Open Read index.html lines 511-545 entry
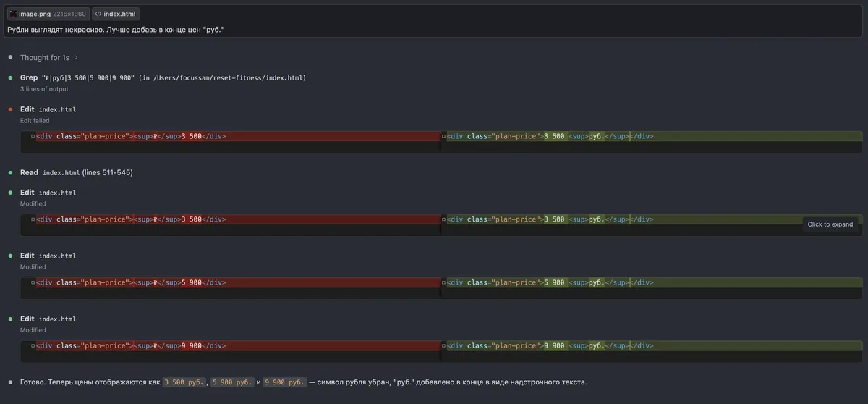Viewport: 868px width, 404px height. (77, 172)
